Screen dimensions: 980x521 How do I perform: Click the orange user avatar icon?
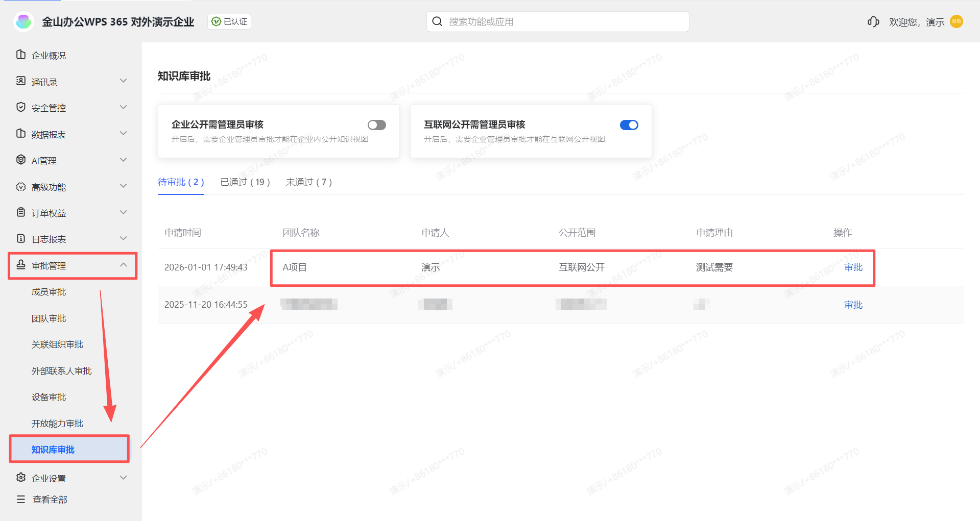(x=957, y=21)
